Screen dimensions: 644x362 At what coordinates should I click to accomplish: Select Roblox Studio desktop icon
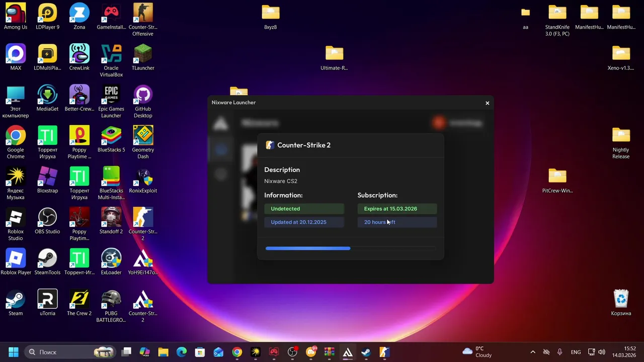(16, 224)
